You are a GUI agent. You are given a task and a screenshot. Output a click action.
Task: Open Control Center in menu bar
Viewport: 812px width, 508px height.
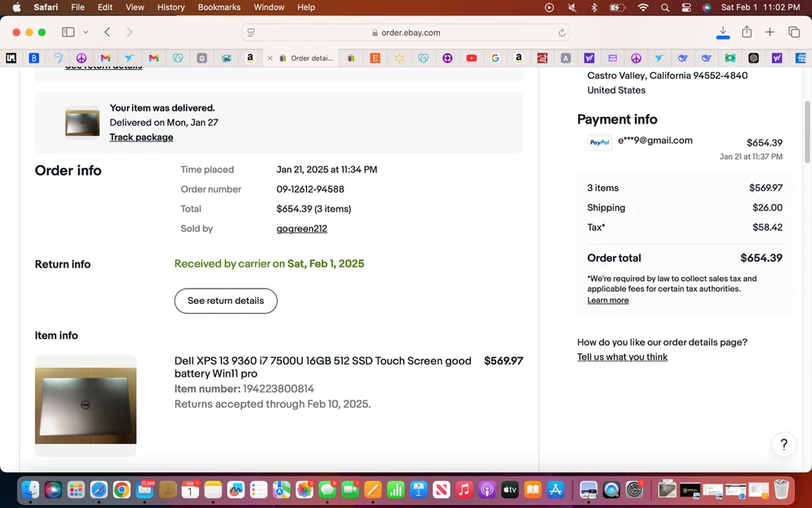point(686,7)
